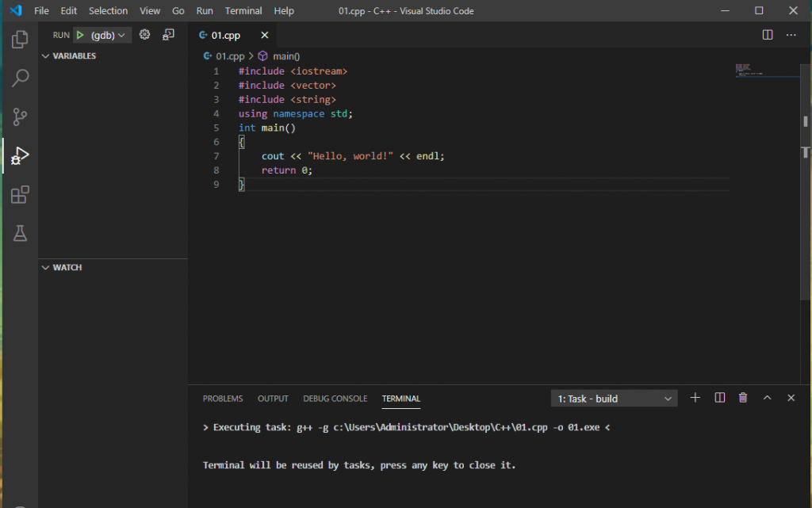
Task: Create a new terminal with plus icon
Action: point(695,398)
